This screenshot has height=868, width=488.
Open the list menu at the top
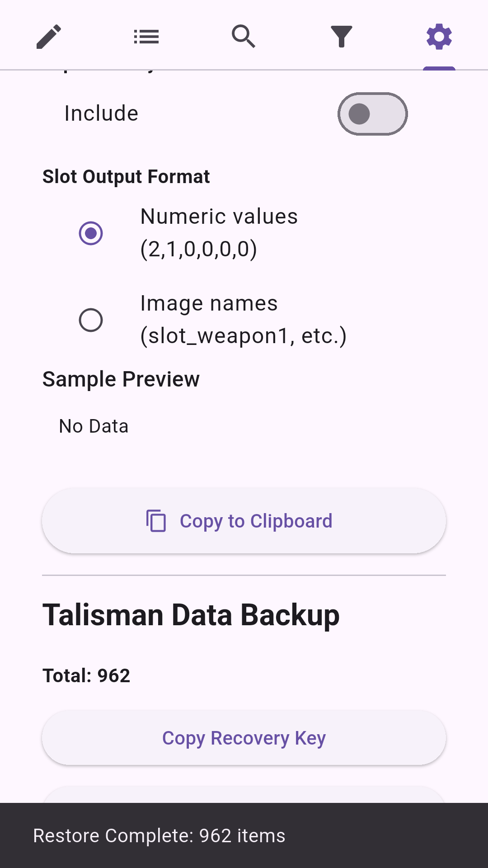146,36
